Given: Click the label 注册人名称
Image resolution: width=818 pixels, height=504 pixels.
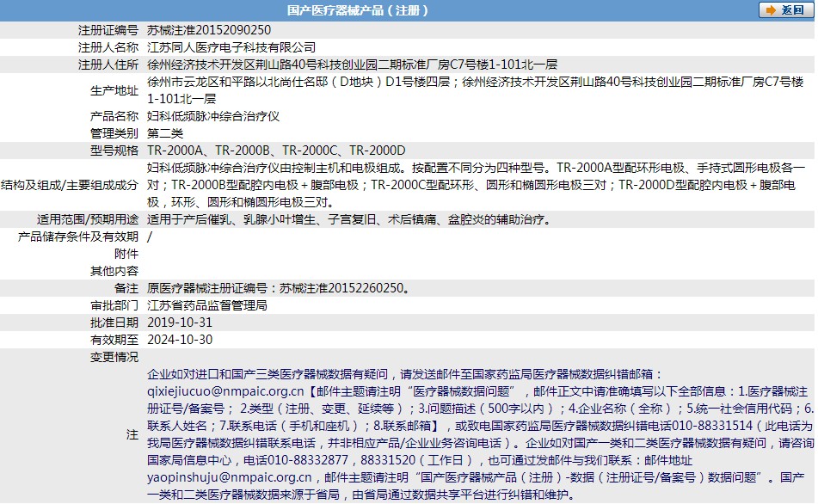Looking at the screenshot, I should [x=108, y=47].
